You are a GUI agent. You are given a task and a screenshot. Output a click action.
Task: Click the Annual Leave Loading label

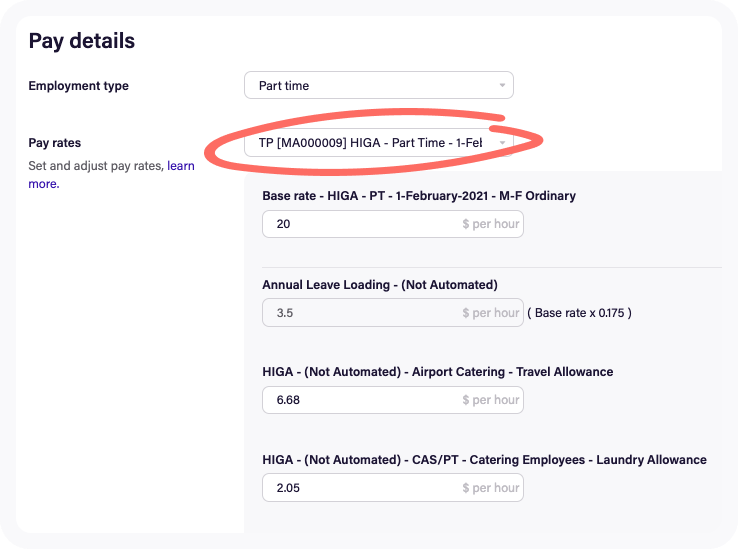click(379, 285)
